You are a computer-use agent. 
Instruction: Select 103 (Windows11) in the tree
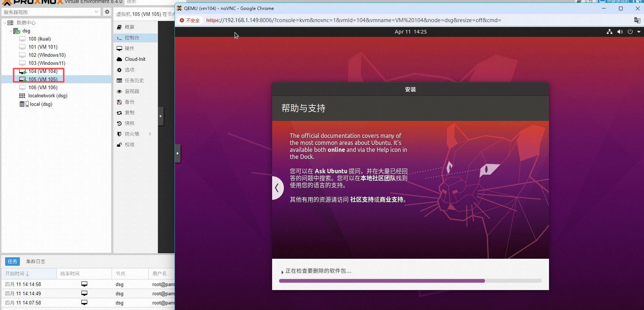click(47, 63)
